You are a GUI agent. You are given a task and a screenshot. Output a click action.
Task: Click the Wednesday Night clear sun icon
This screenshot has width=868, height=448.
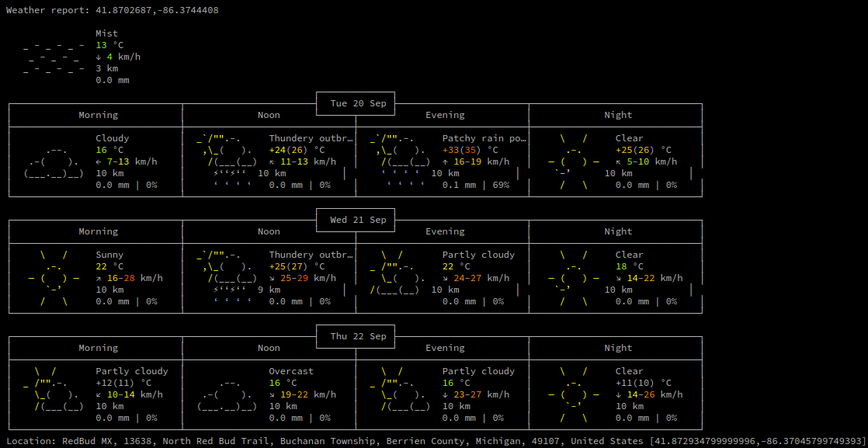coord(574,278)
